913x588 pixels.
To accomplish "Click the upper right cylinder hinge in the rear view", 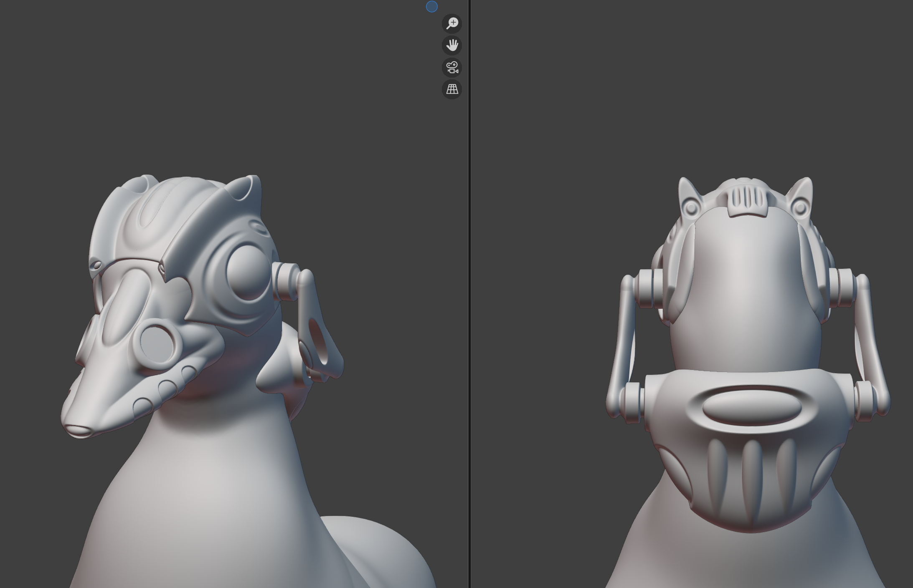I will (843, 288).
